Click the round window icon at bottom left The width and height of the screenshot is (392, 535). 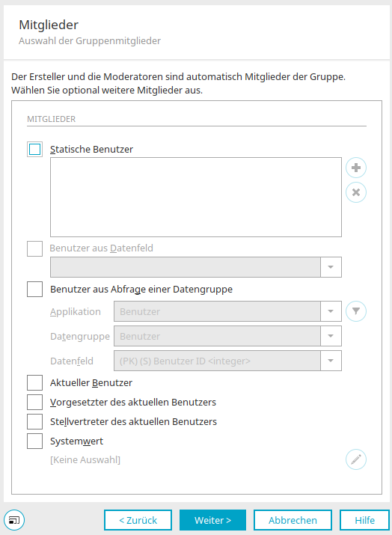pos(14,520)
